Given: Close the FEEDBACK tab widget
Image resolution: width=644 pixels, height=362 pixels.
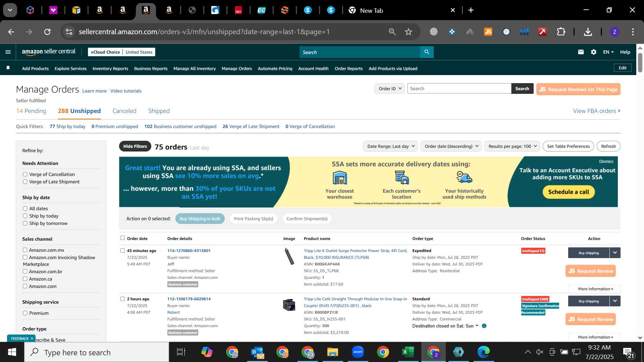Looking at the screenshot, I should (x=32, y=339).
